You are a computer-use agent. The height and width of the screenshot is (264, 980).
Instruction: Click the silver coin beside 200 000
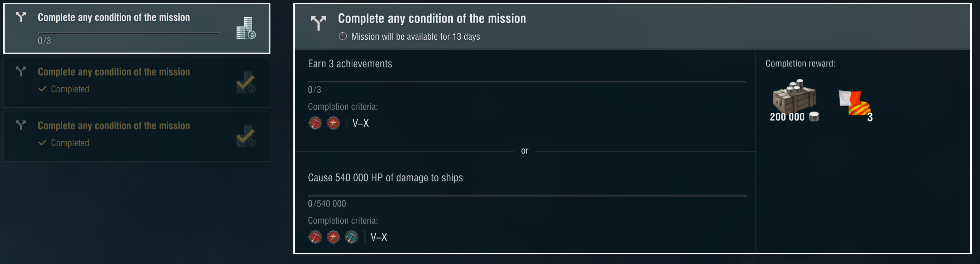tap(814, 117)
